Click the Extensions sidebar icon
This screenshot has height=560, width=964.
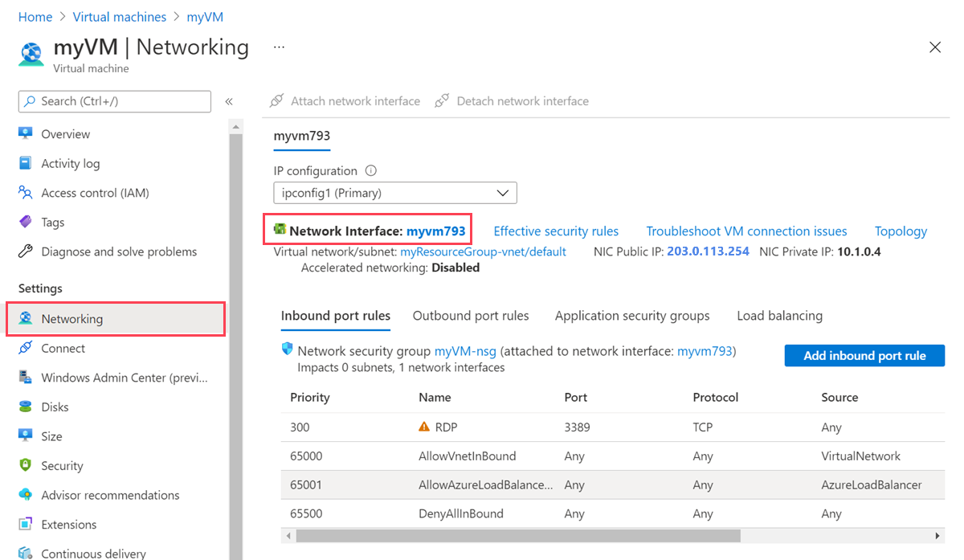tap(26, 524)
